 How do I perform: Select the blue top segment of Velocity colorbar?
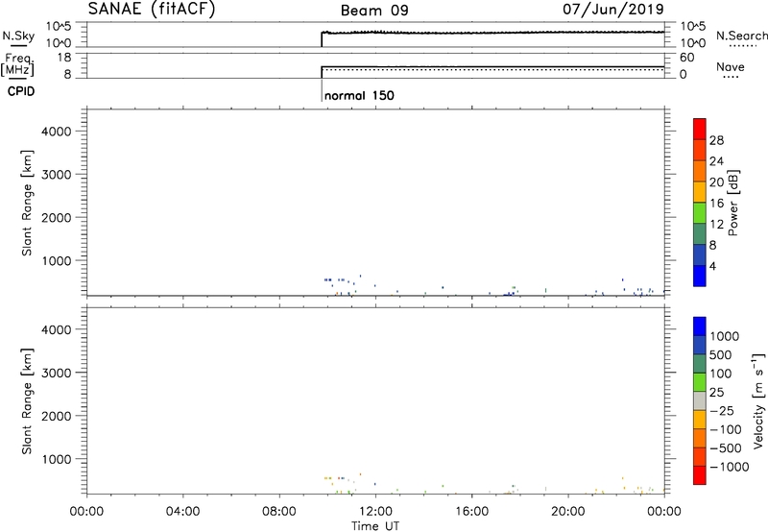700,326
